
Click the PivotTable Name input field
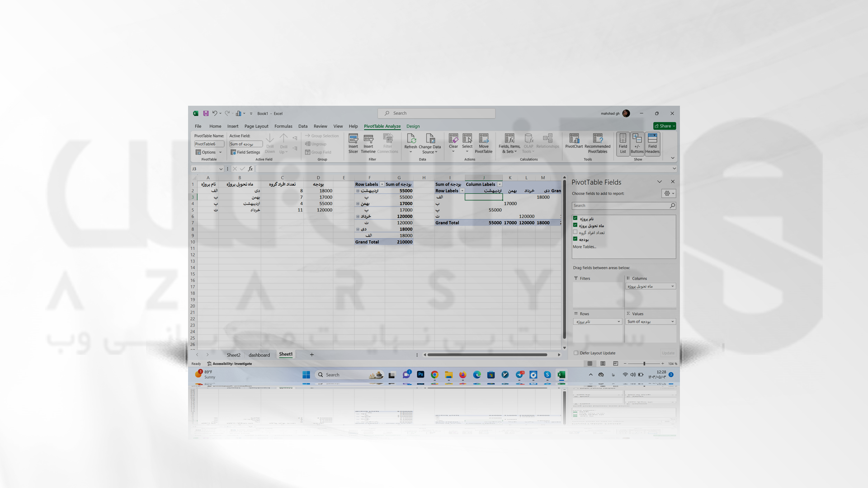[209, 144]
